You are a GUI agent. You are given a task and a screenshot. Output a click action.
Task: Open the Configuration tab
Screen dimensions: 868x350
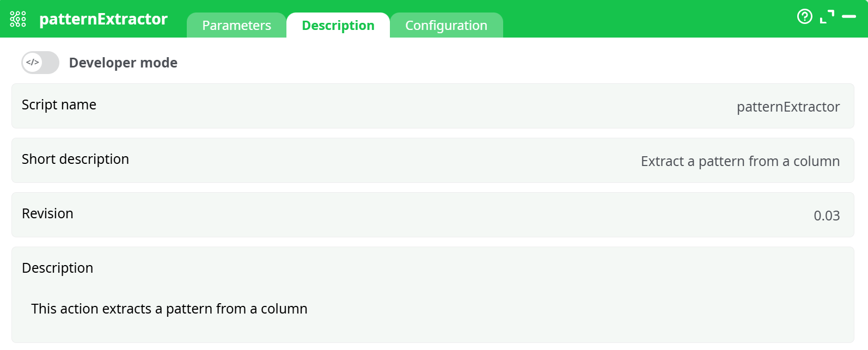[446, 25]
